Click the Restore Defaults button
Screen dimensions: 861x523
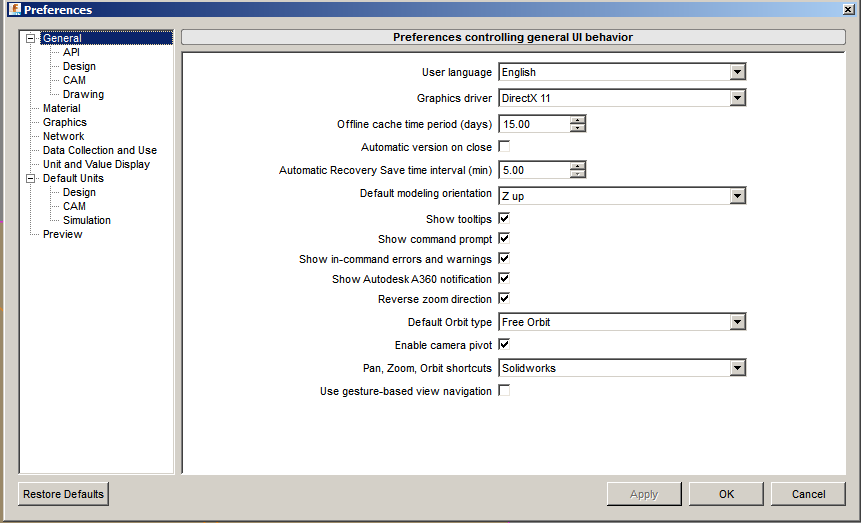[64, 494]
